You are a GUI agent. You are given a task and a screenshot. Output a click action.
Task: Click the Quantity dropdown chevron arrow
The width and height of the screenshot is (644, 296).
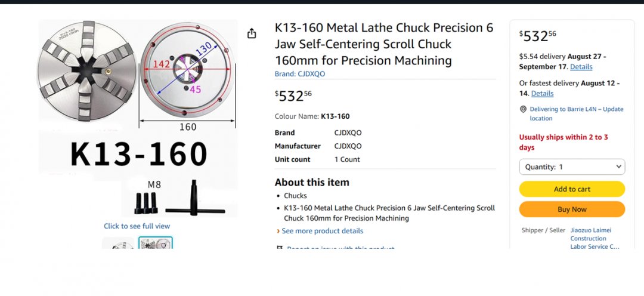pos(618,167)
